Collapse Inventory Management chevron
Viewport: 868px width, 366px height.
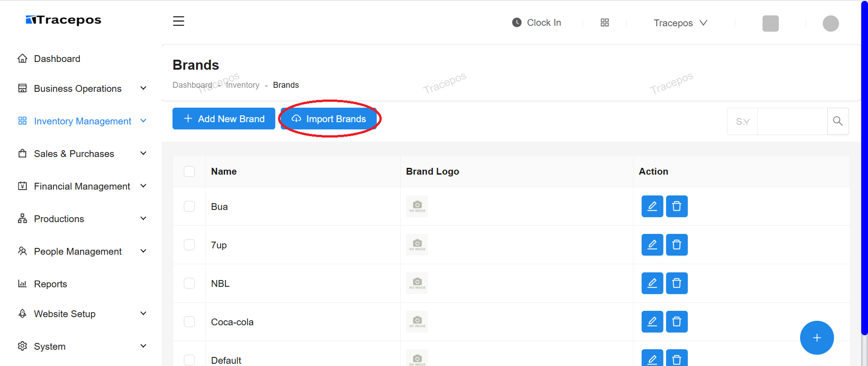143,121
